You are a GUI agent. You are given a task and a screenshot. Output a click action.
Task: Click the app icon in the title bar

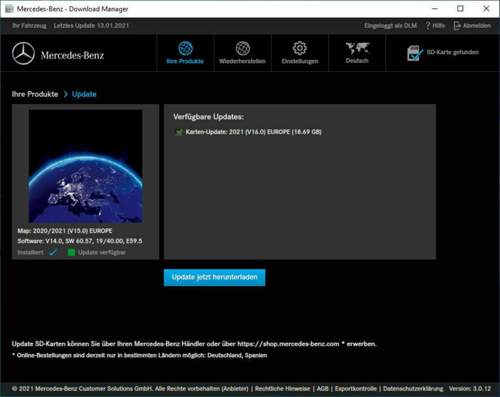pos(9,9)
